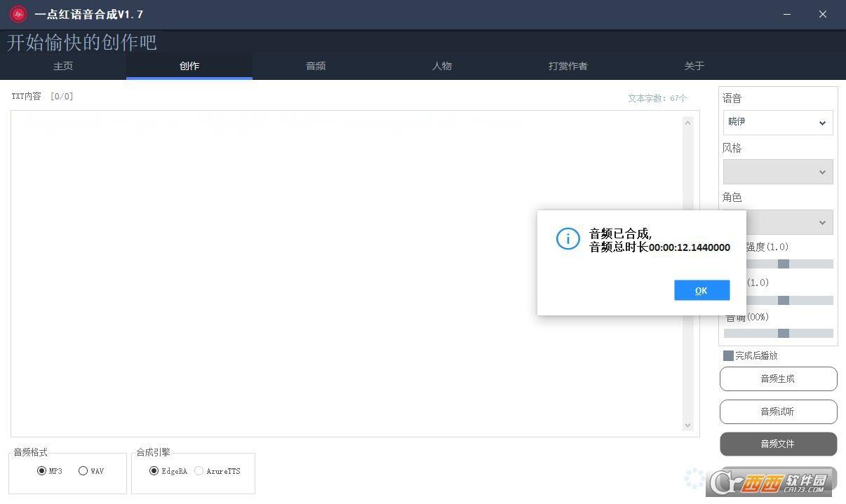
Task: Close the application window
Action: tap(823, 14)
